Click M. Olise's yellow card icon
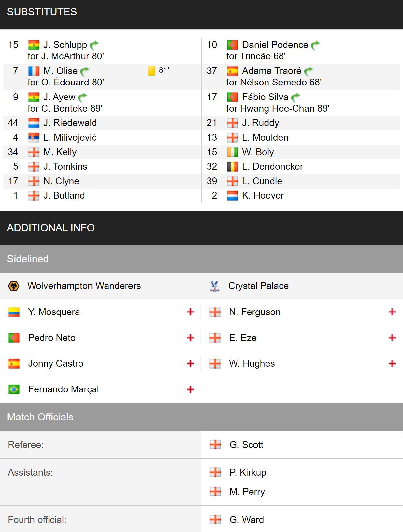403x532 pixels. (x=151, y=70)
